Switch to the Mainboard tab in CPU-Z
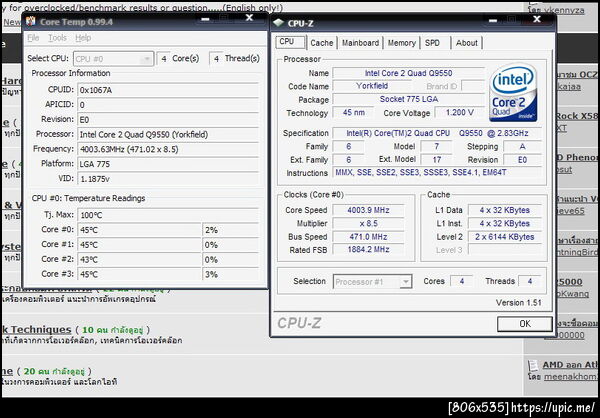The height and width of the screenshot is (418, 600). [360, 43]
